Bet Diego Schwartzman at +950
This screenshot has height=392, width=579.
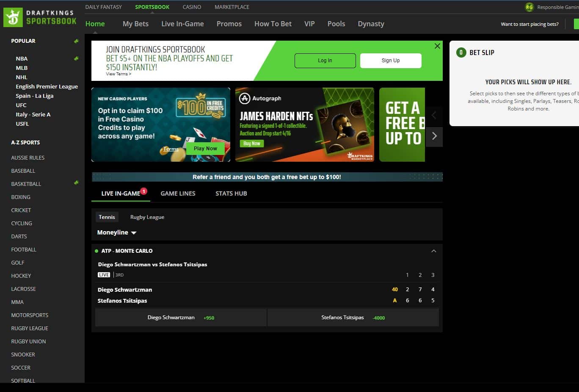[181, 317]
